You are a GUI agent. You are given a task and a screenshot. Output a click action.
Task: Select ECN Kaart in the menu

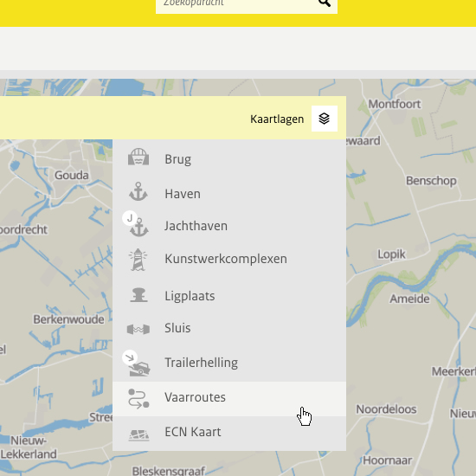pyautogui.click(x=229, y=434)
